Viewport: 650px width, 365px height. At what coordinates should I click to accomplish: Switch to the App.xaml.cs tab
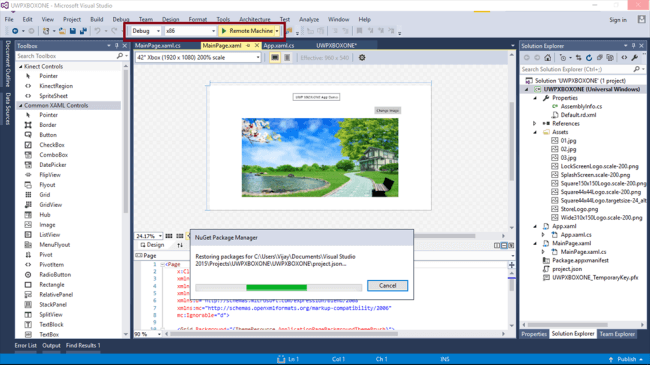coord(279,46)
